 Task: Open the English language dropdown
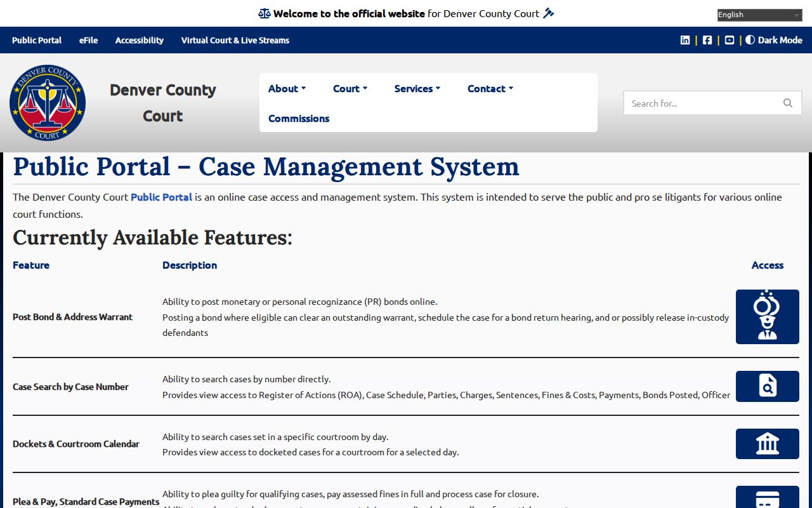click(760, 15)
